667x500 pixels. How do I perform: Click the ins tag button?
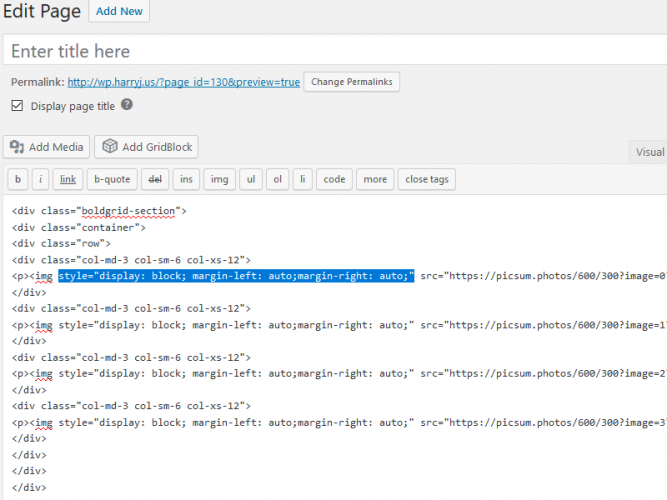click(186, 180)
